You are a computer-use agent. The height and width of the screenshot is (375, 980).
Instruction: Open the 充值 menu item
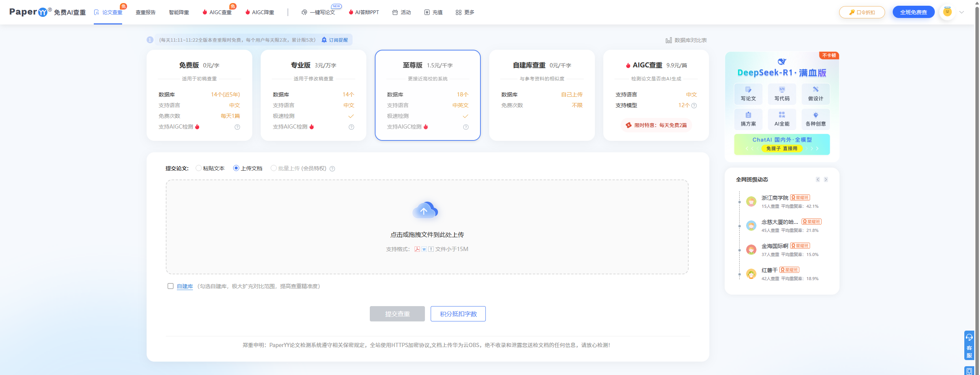pos(433,12)
